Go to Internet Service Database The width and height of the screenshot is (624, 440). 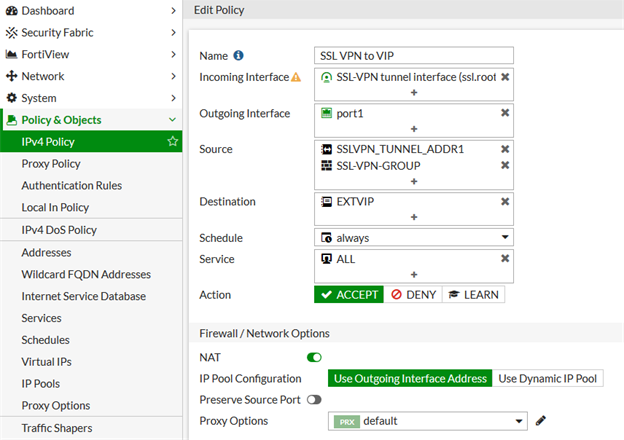[83, 296]
